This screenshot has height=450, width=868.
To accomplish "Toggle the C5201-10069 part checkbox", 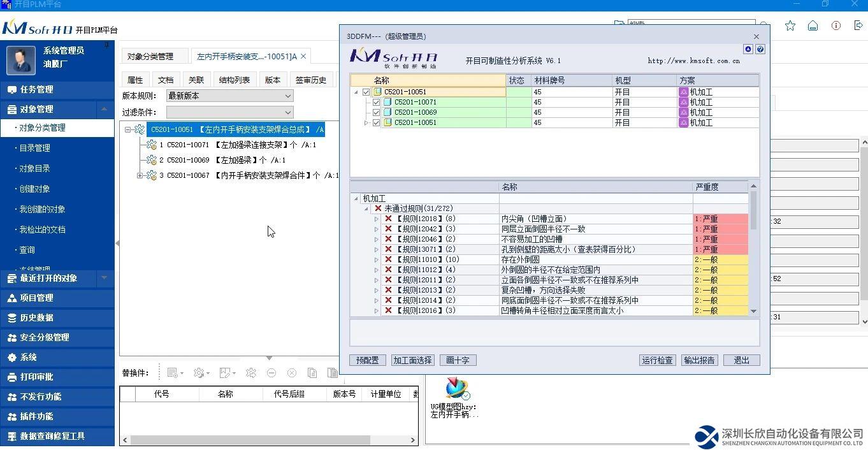I will (376, 112).
